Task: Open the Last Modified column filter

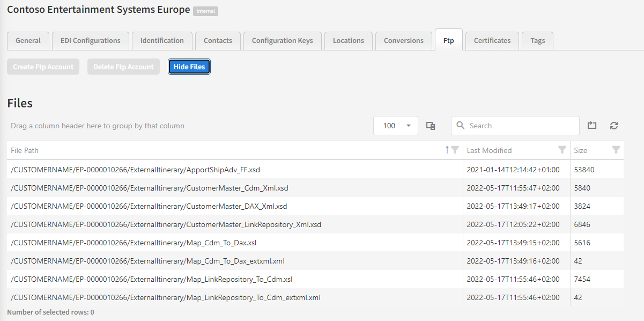Action: click(x=562, y=150)
